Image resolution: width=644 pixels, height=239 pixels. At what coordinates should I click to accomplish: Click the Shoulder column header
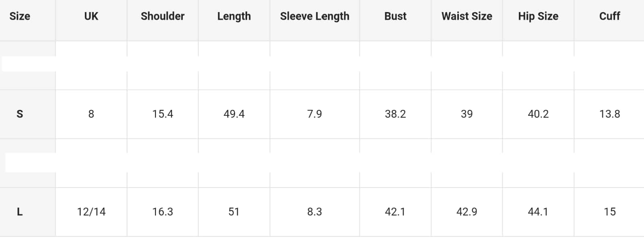coord(163,16)
